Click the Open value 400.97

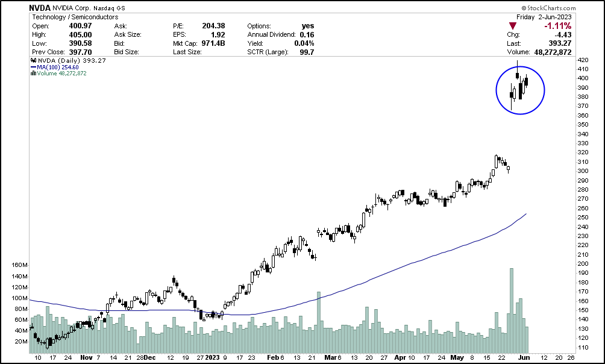click(x=80, y=26)
